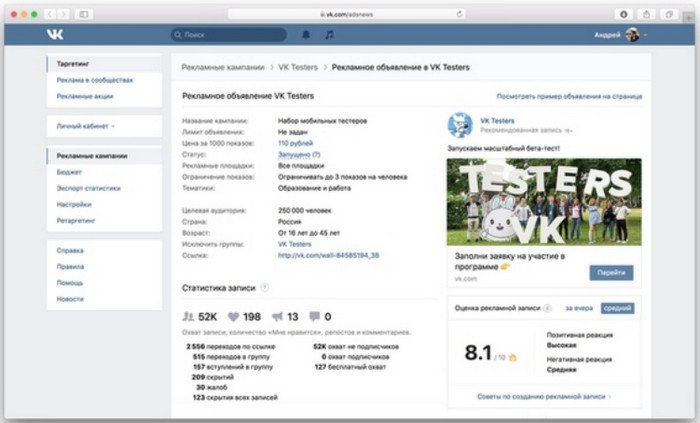Click the Safari address bar vk.com
This screenshot has width=700, height=423.
pyautogui.click(x=346, y=14)
